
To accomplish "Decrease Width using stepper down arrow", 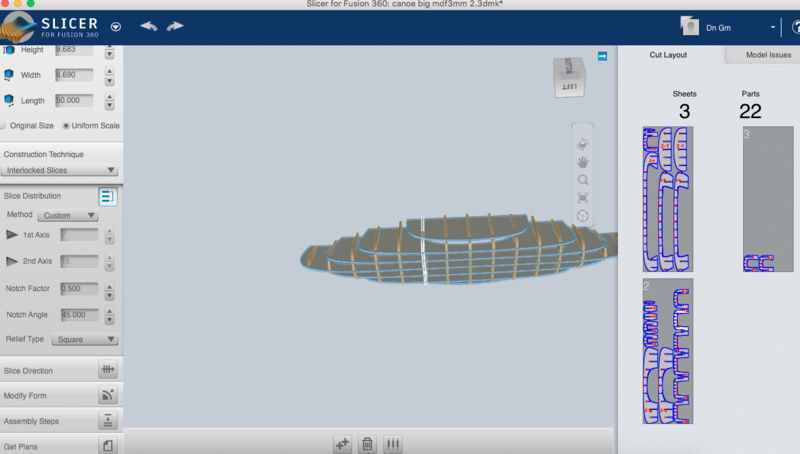I will 109,81.
